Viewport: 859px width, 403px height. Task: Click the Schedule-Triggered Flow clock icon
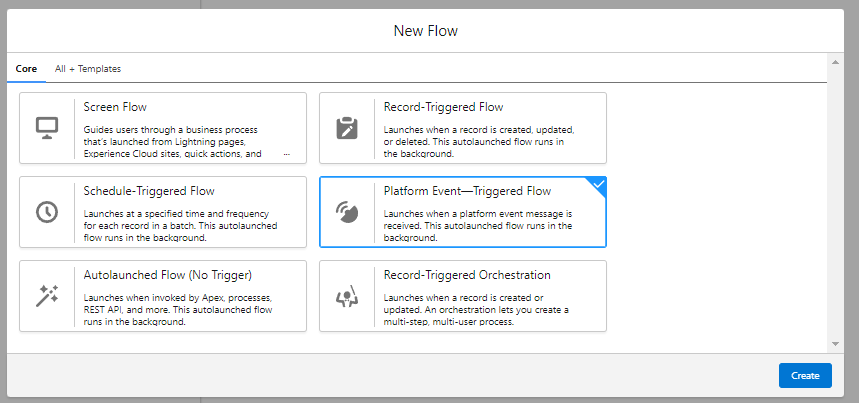tap(47, 212)
